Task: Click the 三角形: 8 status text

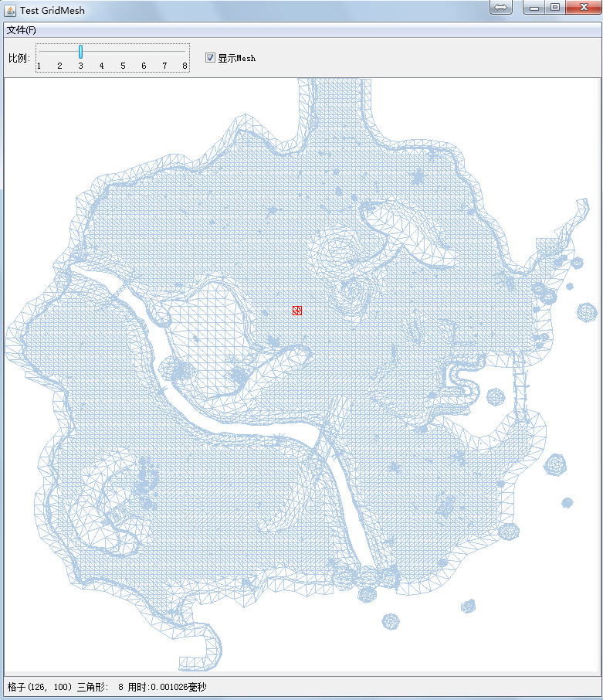Action: pyautogui.click(x=100, y=687)
